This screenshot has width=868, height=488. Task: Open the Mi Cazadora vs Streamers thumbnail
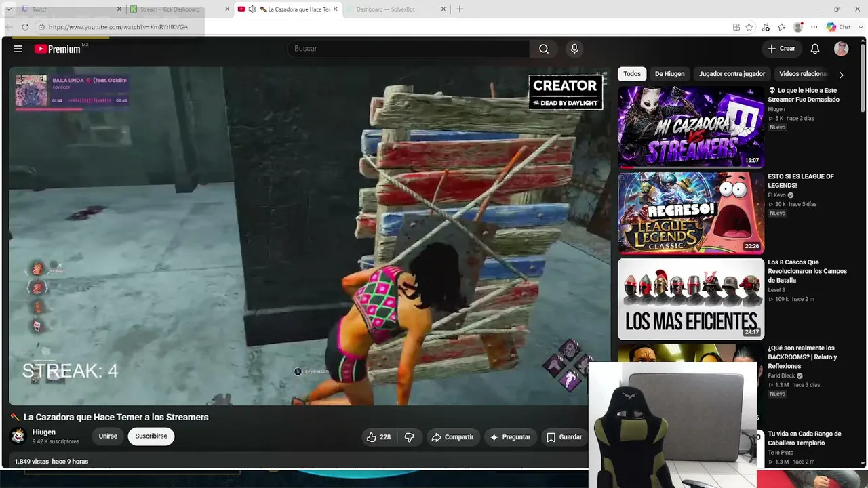click(691, 127)
